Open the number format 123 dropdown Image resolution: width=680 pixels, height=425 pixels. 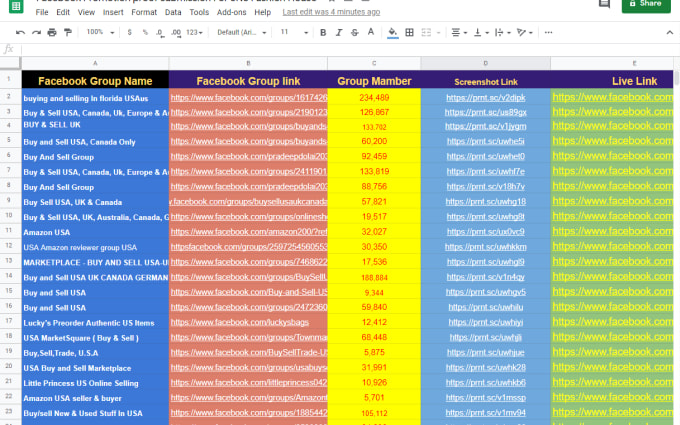coord(194,33)
